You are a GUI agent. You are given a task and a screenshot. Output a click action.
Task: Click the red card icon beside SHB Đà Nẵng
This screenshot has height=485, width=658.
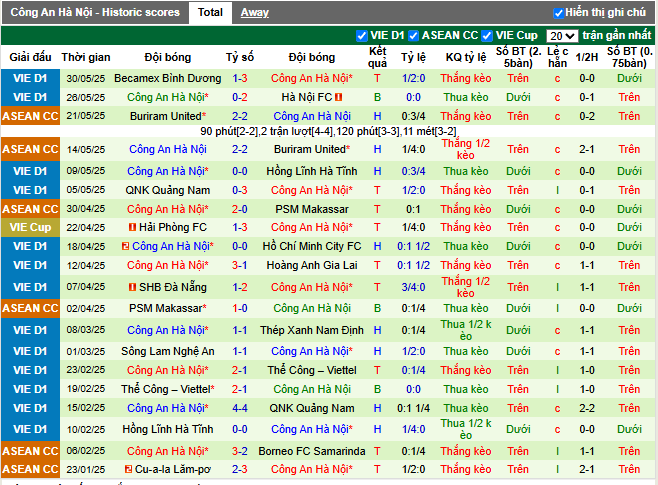pyautogui.click(x=132, y=287)
